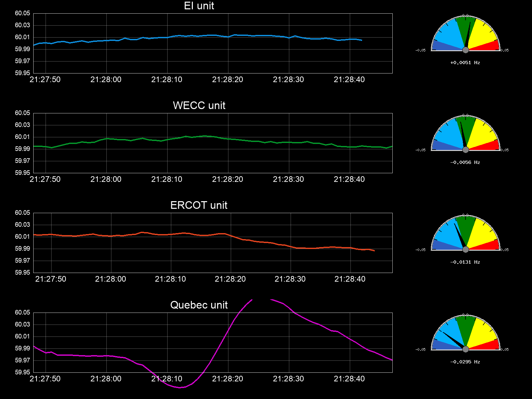The height and width of the screenshot is (399, 532).
Task: Click '21:27:50' under the EI chart
Action: [x=45, y=79]
